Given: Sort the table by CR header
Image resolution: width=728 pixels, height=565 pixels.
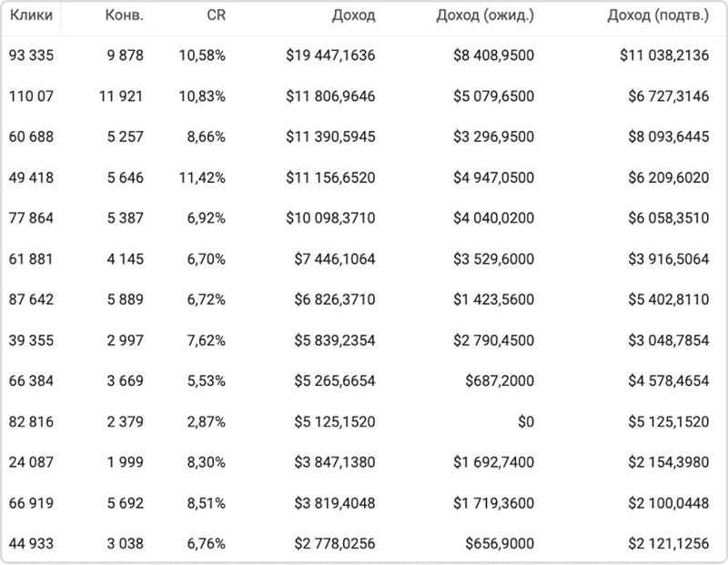Looking at the screenshot, I should click(x=216, y=15).
